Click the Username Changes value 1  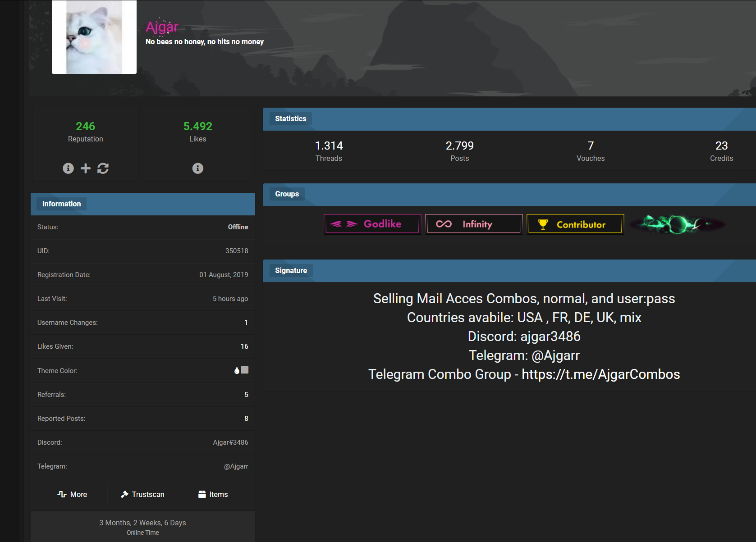pyautogui.click(x=246, y=323)
